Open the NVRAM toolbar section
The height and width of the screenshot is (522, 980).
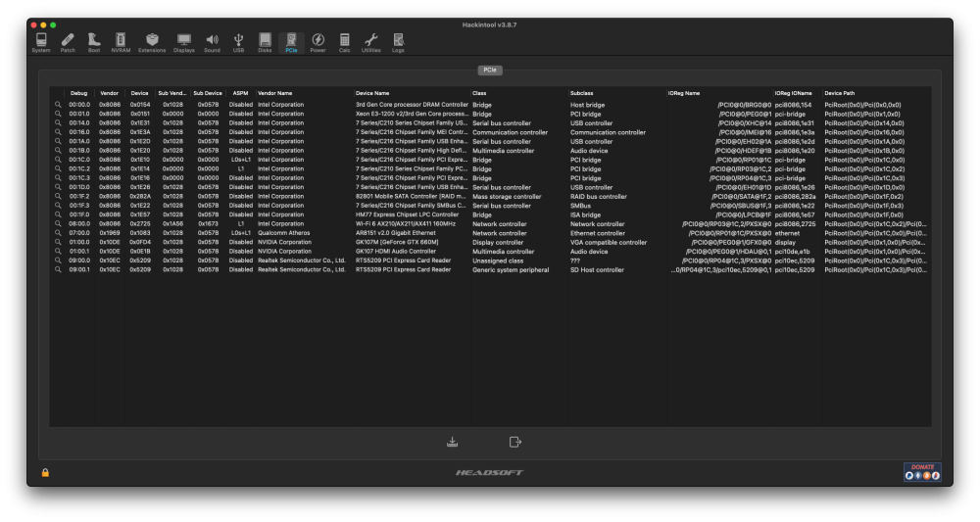[x=121, y=42]
